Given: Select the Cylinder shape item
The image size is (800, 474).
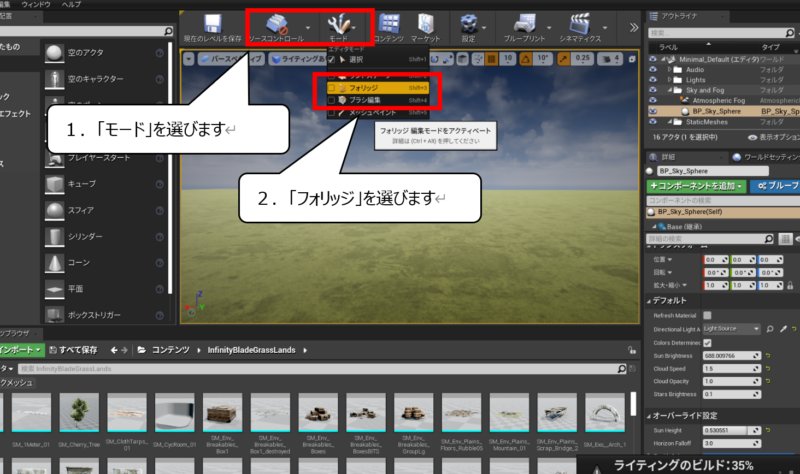Looking at the screenshot, I should pos(54,237).
